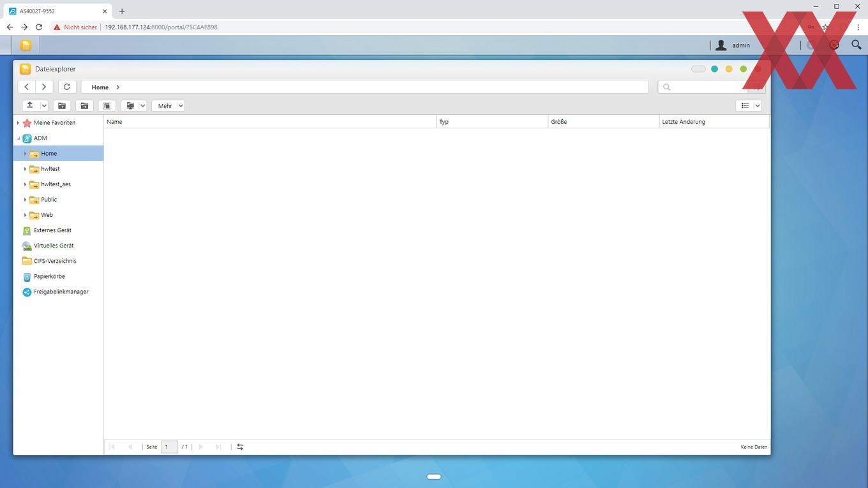Screen dimensions: 868x488
Task: Click the browser address bar URL
Action: pos(161,27)
